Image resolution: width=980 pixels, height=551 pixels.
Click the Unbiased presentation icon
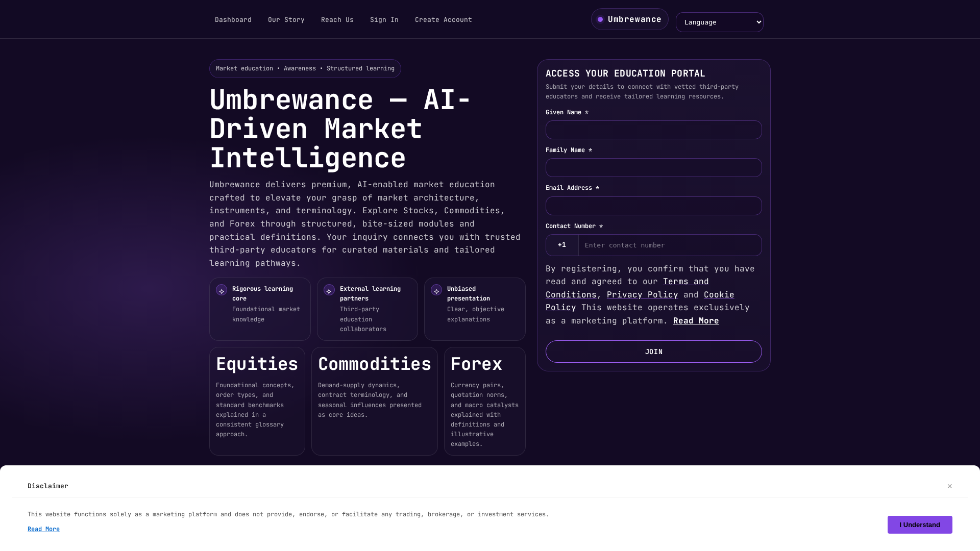tap(436, 290)
